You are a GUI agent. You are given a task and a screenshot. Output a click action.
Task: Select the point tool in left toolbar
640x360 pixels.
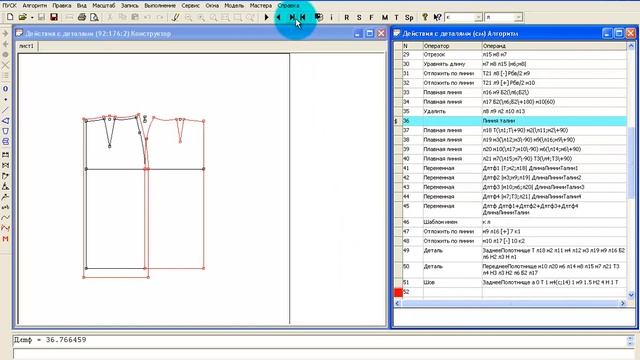pos(5,99)
